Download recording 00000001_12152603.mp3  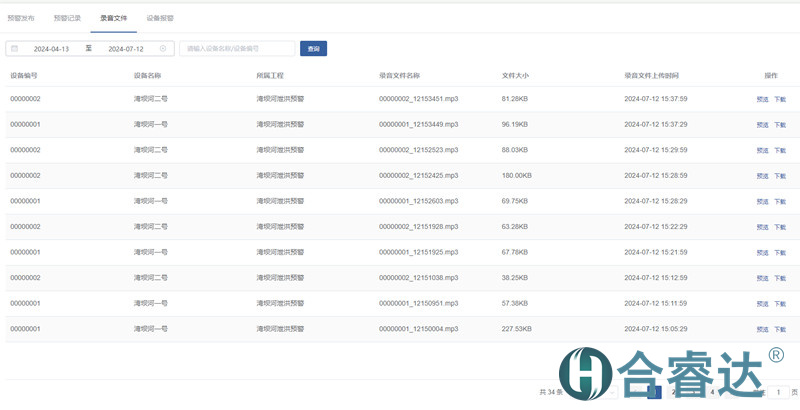coord(780,201)
